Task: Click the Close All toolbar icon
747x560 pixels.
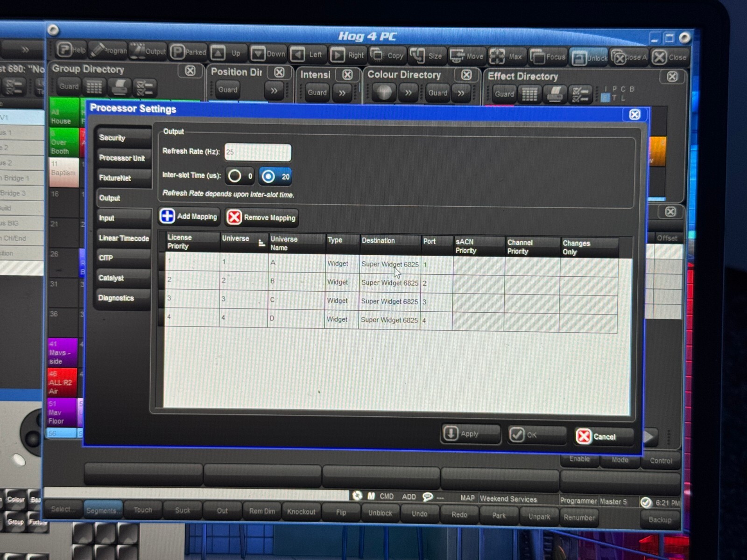Action: [628, 57]
